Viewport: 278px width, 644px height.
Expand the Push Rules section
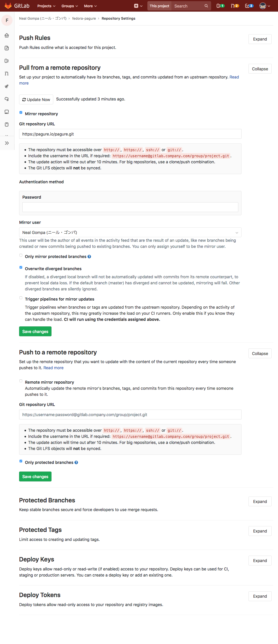pyautogui.click(x=260, y=39)
